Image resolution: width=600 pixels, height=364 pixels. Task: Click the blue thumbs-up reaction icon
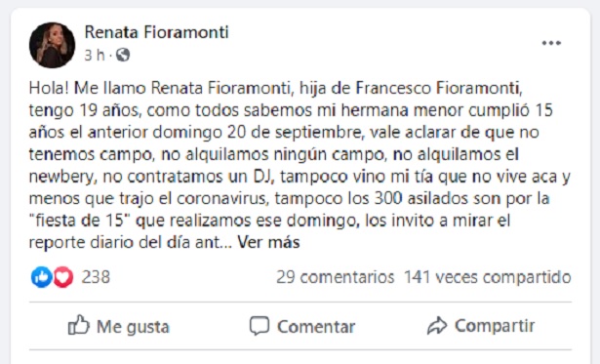click(41, 277)
